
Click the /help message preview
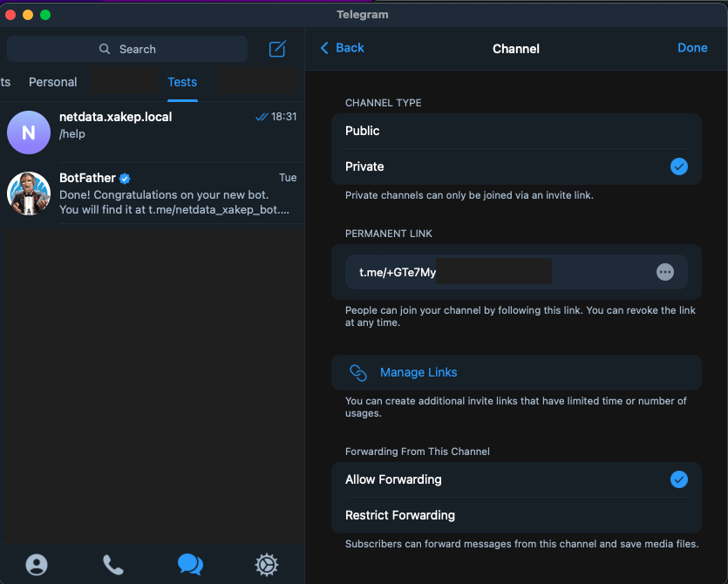(x=72, y=134)
